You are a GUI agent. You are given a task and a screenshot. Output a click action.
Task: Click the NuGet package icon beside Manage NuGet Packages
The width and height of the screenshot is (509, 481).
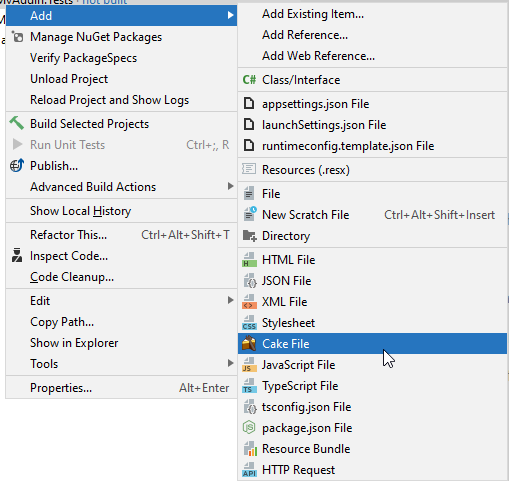point(17,37)
